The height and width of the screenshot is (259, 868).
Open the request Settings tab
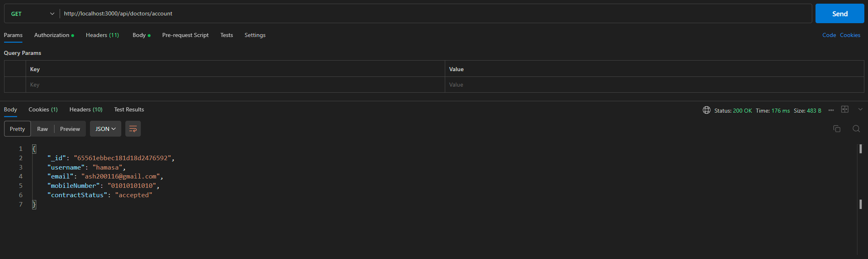pyautogui.click(x=255, y=35)
